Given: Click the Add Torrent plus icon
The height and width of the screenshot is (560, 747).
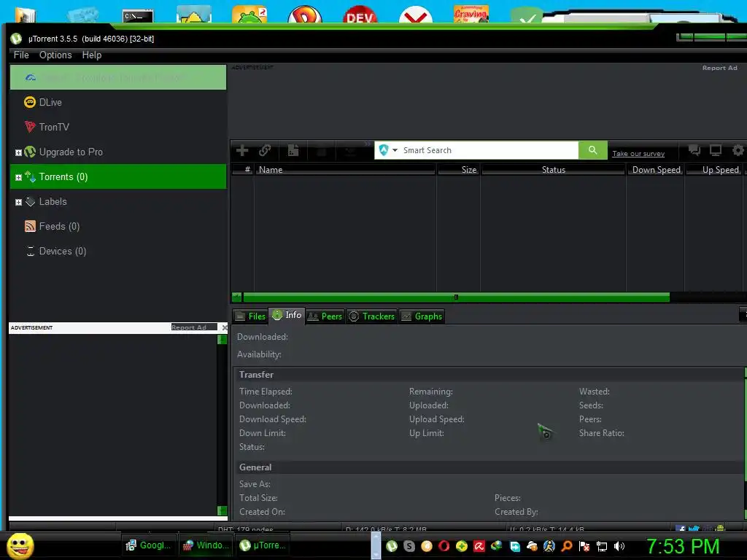Looking at the screenshot, I should (242, 150).
